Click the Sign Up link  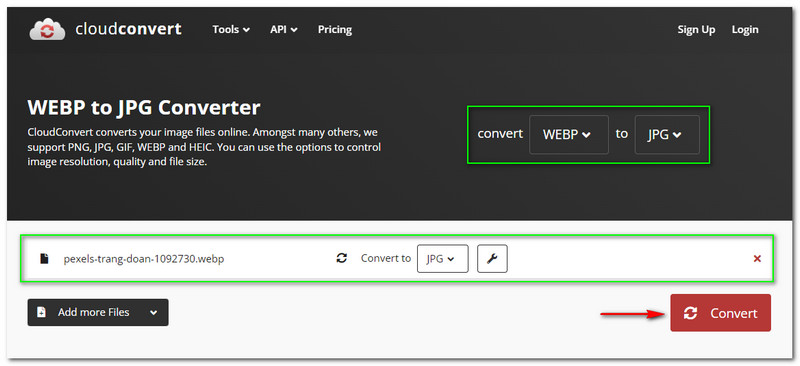coord(696,30)
